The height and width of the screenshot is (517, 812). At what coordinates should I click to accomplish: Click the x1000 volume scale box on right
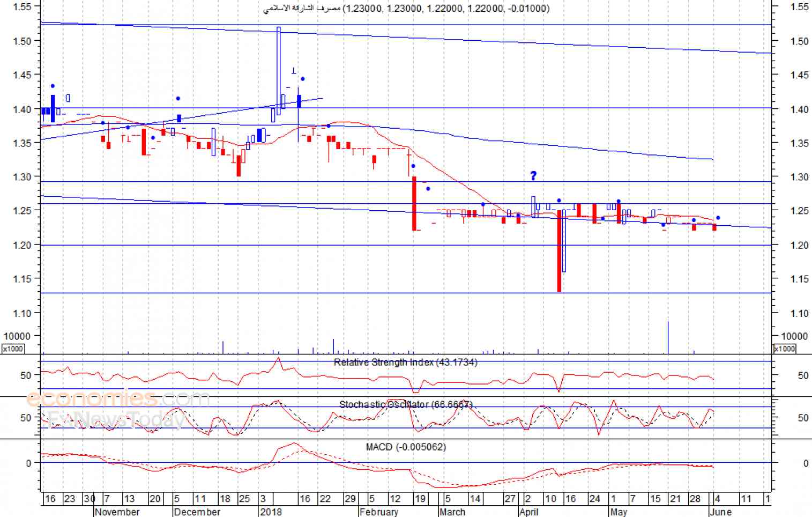click(x=784, y=349)
